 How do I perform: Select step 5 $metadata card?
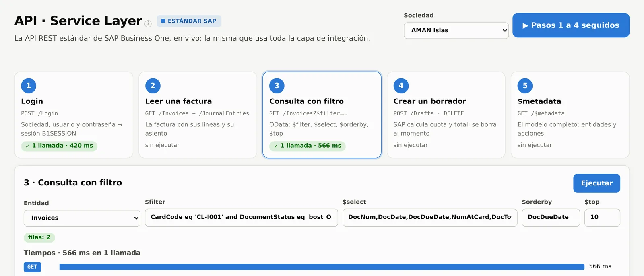point(570,115)
